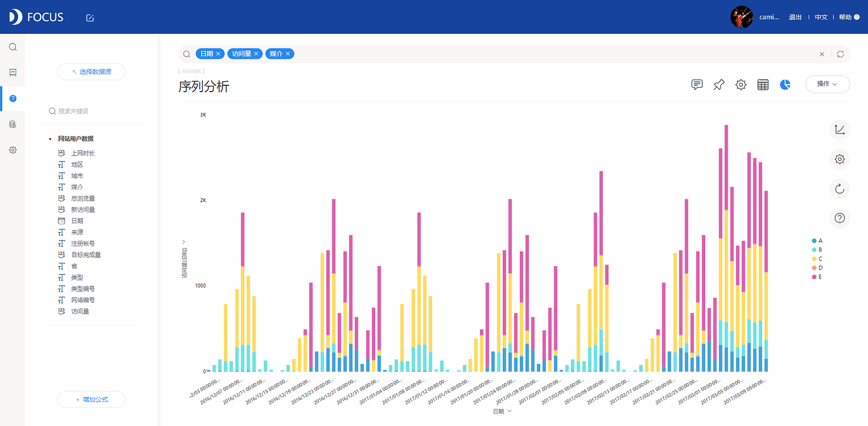The image size is (868, 426).
Task: Select the 媒介 column in tree
Action: [77, 187]
